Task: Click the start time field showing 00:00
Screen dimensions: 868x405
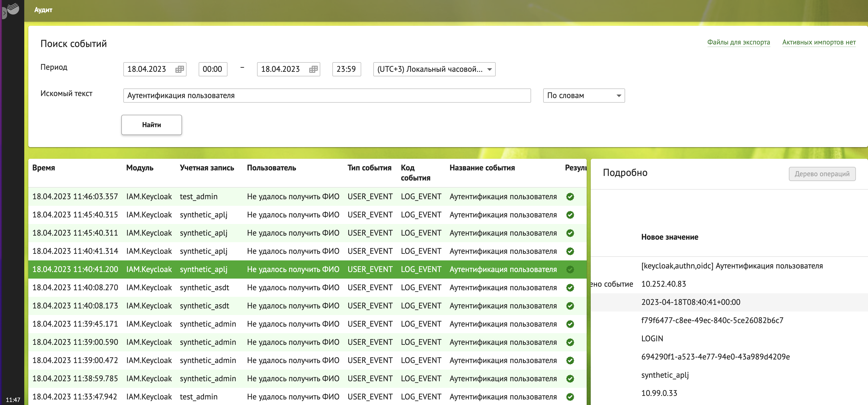Action: tap(213, 70)
